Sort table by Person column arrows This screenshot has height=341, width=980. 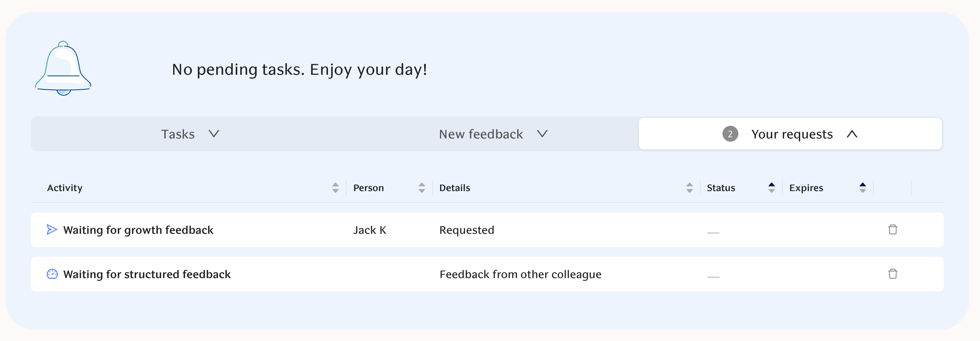pyautogui.click(x=422, y=188)
